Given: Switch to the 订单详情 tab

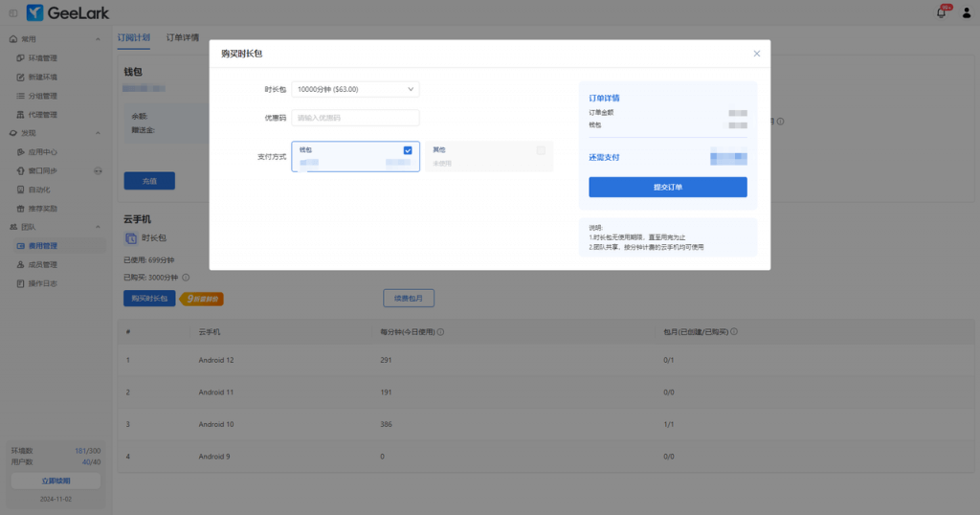Looking at the screenshot, I should click(x=183, y=37).
